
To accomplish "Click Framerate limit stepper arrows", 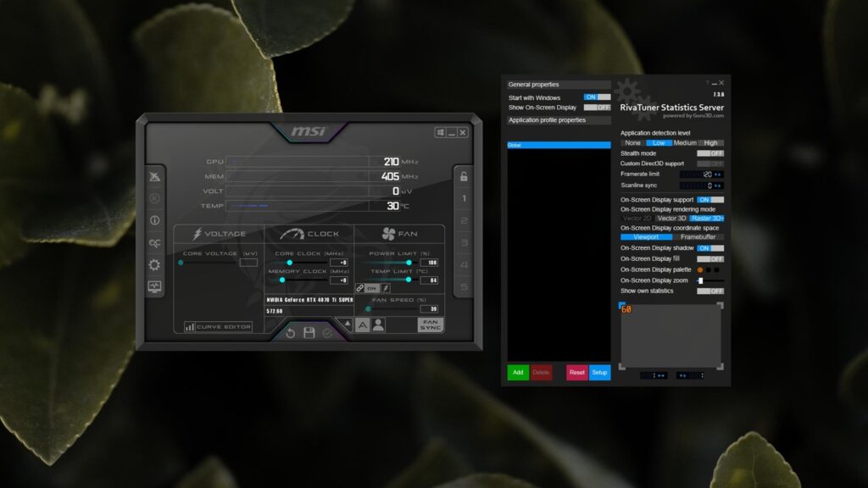I will (x=718, y=175).
